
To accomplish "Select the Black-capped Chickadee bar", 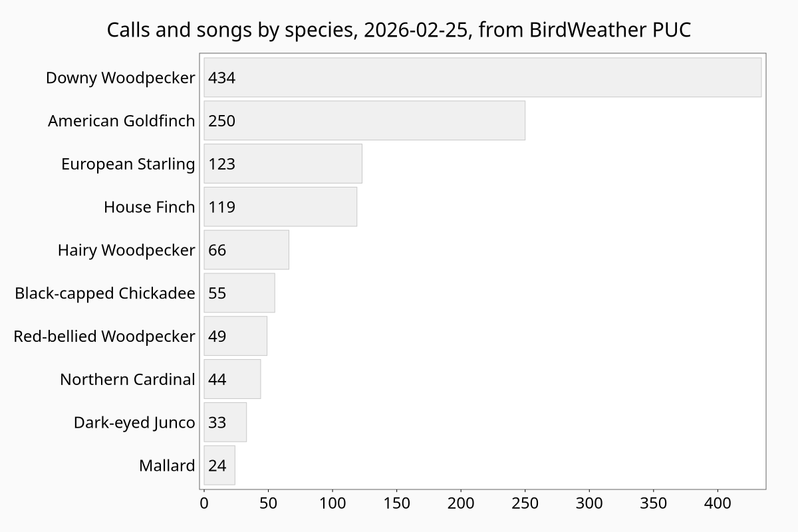I will 239,293.
